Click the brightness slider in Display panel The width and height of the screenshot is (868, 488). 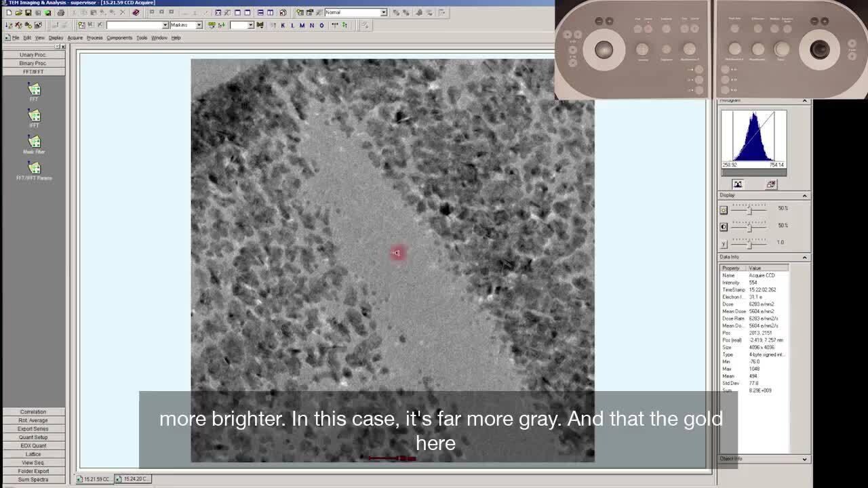[749, 210]
